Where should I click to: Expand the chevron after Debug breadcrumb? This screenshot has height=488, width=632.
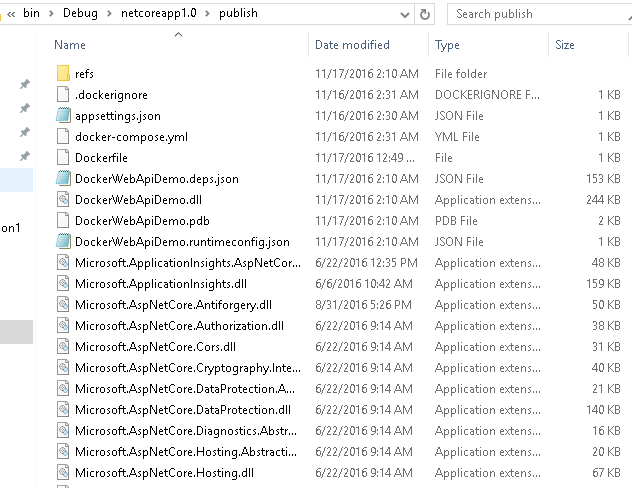tap(109, 14)
